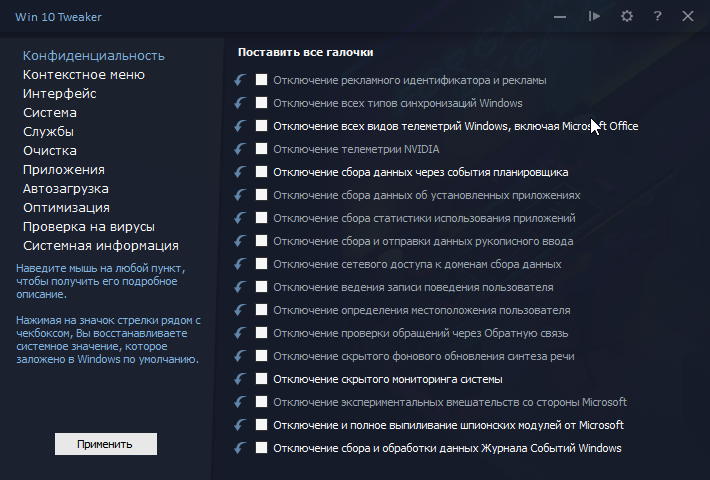Image resolution: width=710 pixels, height=480 pixels.
Task: Check 'Отключение рекламного идентификатора и рекламы' box
Action: tap(261, 80)
